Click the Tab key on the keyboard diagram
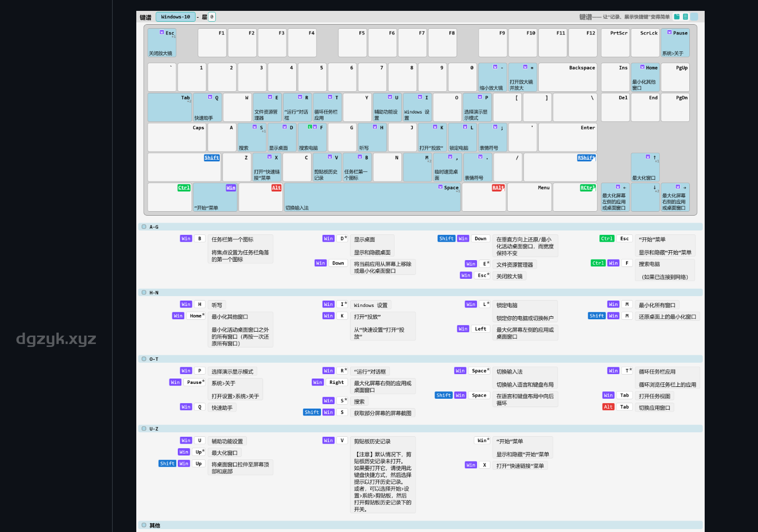 pos(170,108)
